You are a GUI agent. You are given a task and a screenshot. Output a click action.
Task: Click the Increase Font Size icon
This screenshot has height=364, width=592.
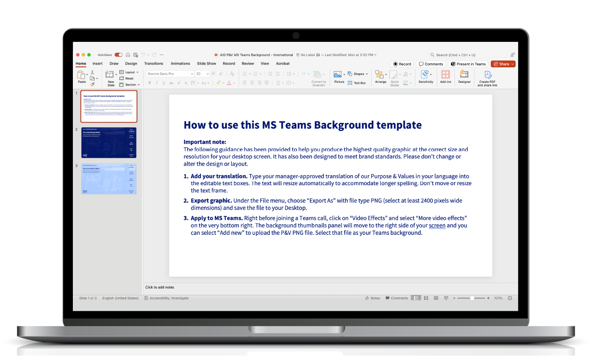214,74
